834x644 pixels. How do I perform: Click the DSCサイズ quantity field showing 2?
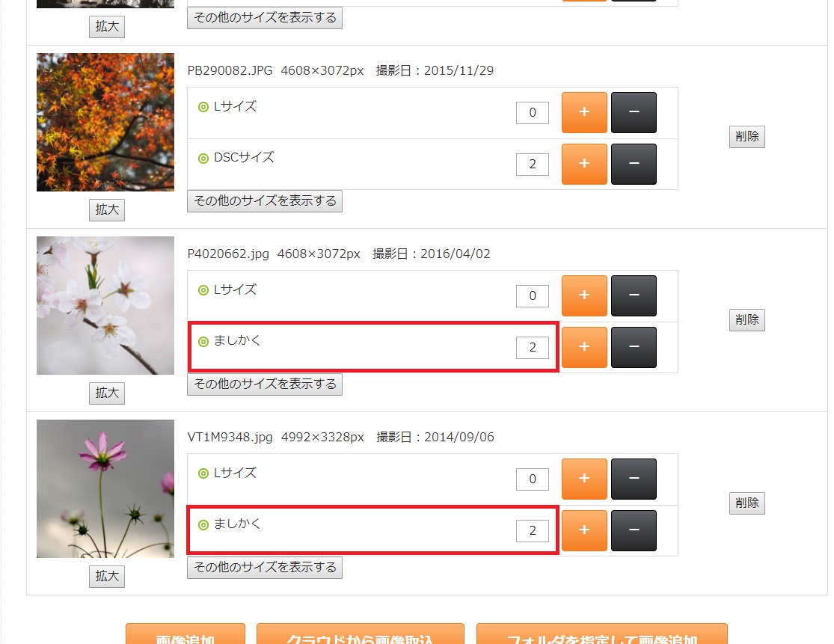pos(533,164)
